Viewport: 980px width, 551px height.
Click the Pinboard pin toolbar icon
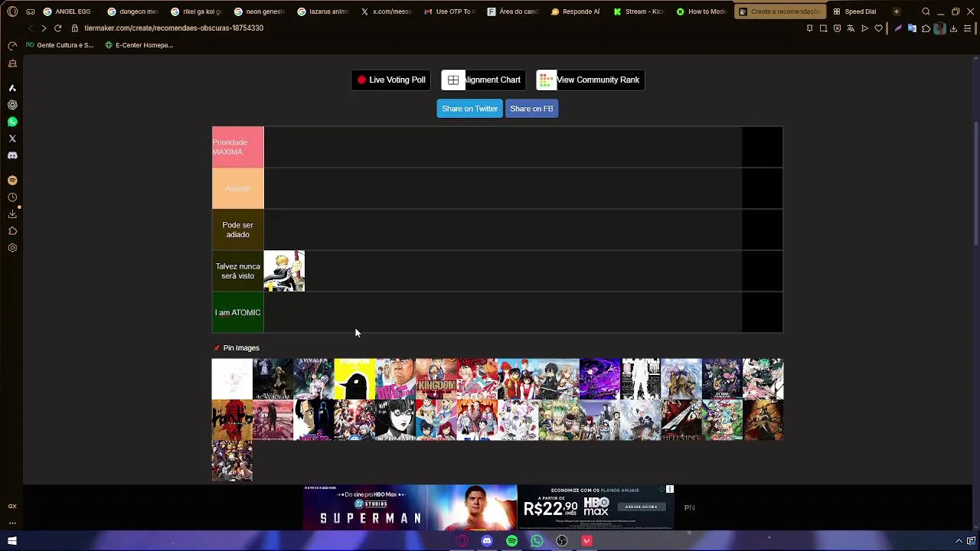(809, 28)
